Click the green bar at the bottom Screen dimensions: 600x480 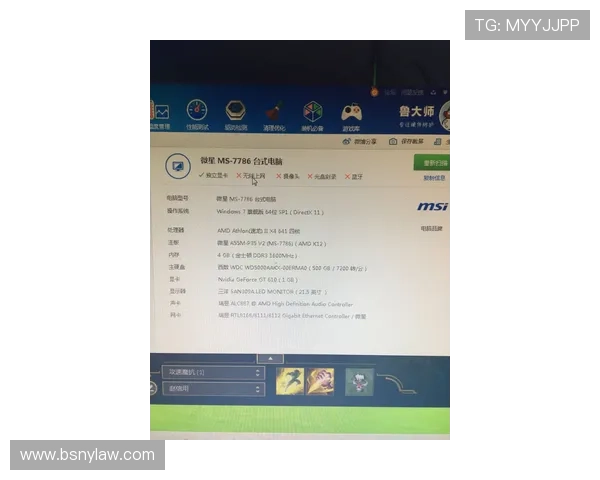click(300, 420)
